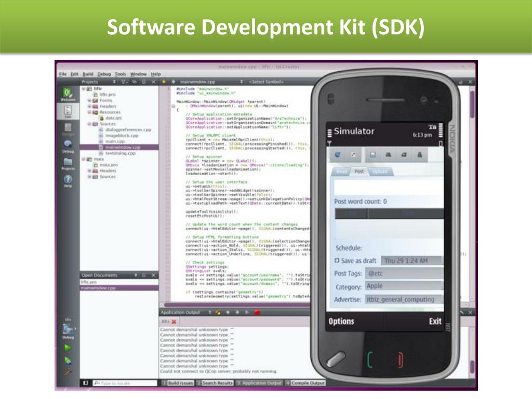Select main.cpp in project tree
The width and height of the screenshot is (532, 399).
[x=115, y=141]
